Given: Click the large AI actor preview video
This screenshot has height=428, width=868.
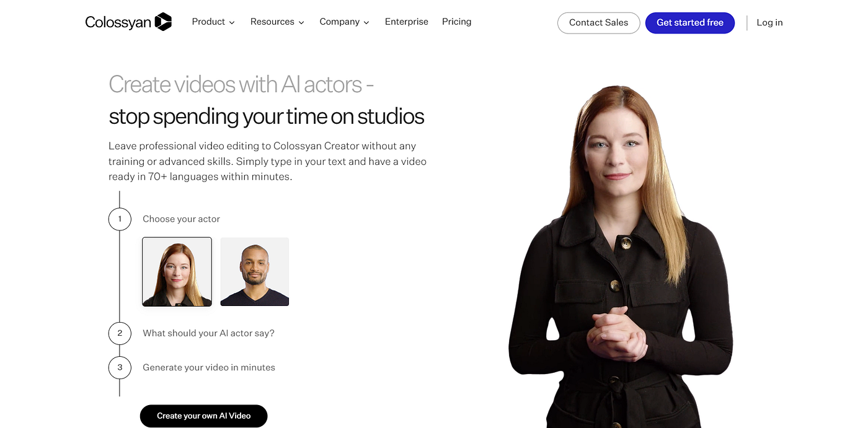Looking at the screenshot, I should [x=621, y=254].
